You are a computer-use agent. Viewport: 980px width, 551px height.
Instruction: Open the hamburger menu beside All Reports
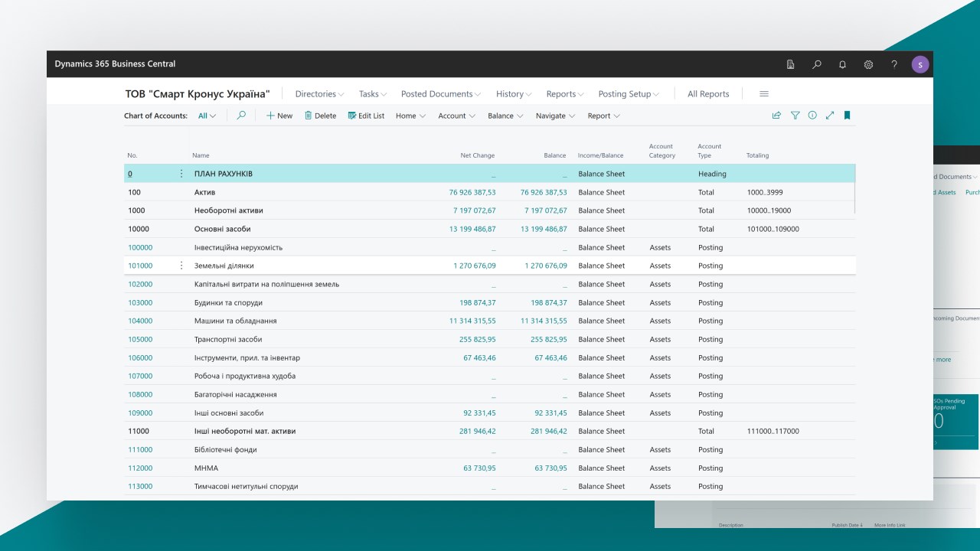[x=763, y=94]
